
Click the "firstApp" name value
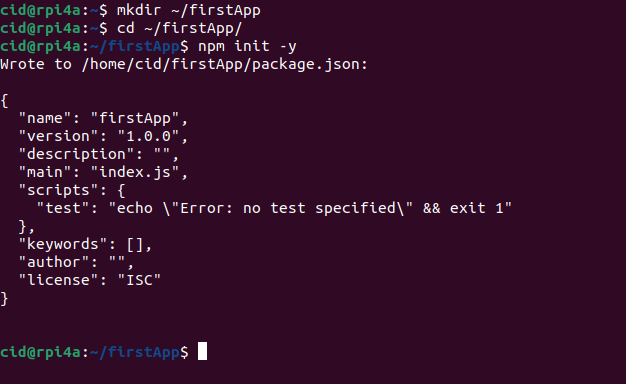tap(135, 118)
